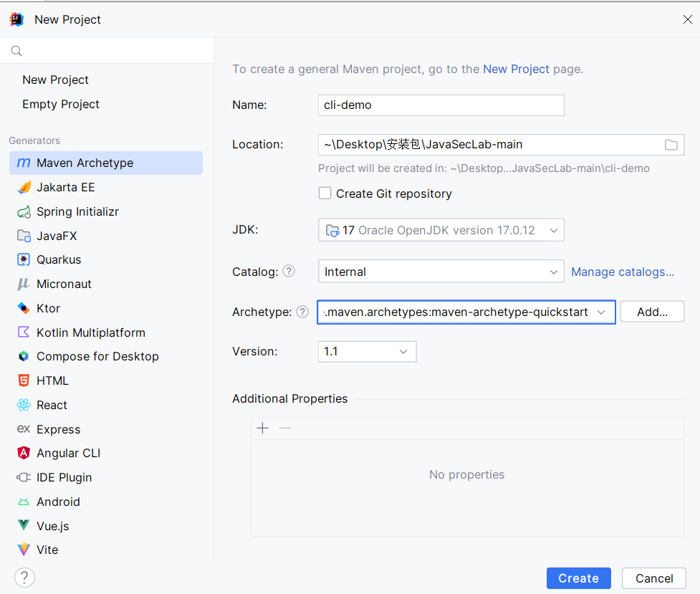
Task: Choose Maven Archetype generator
Action: click(106, 163)
